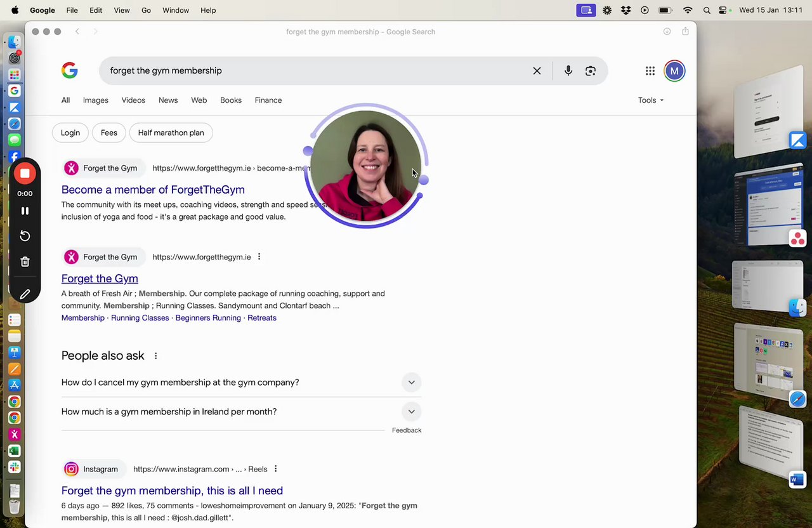Open the Window menu

pyautogui.click(x=176, y=10)
